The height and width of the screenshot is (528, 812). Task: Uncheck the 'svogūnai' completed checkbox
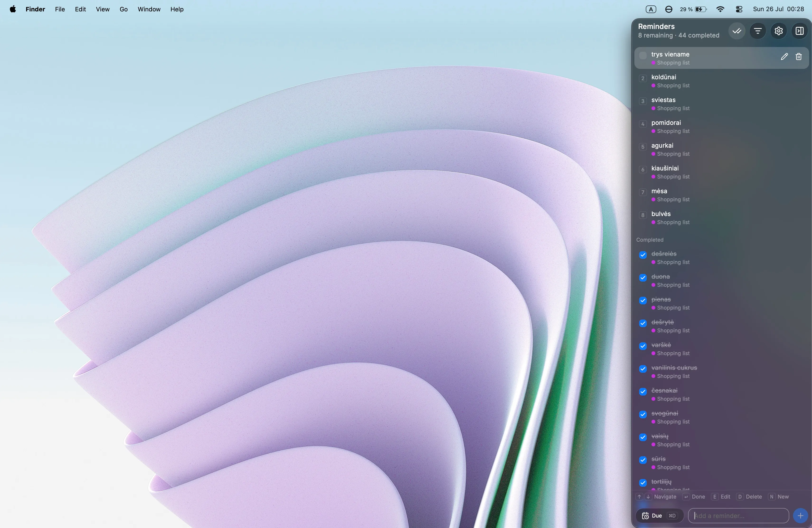click(x=643, y=415)
